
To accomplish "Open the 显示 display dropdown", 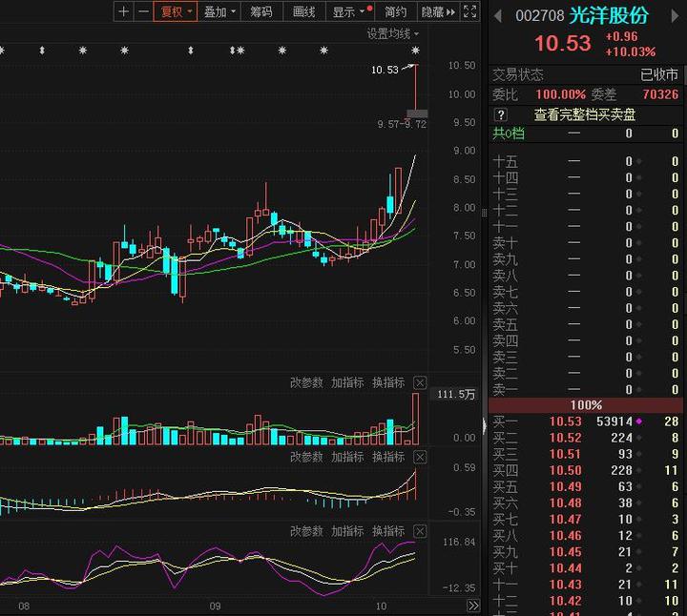I will point(348,11).
